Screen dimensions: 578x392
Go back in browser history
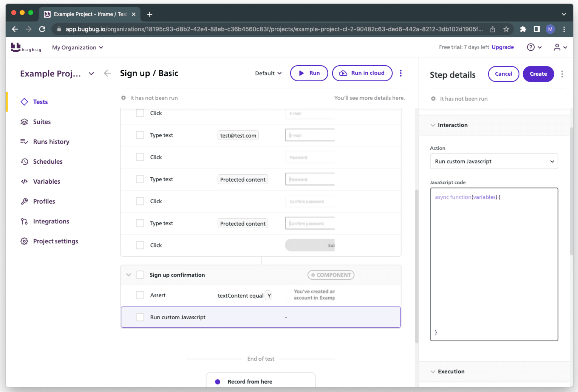[15, 29]
